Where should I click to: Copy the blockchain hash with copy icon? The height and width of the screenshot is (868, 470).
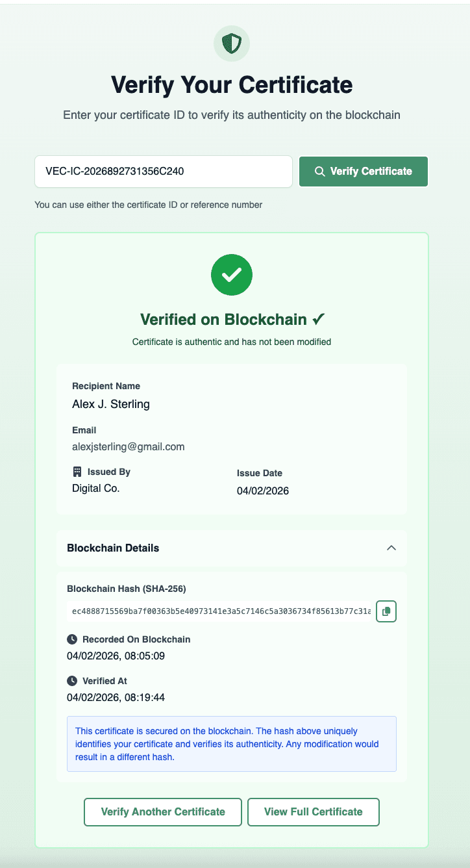tap(386, 611)
